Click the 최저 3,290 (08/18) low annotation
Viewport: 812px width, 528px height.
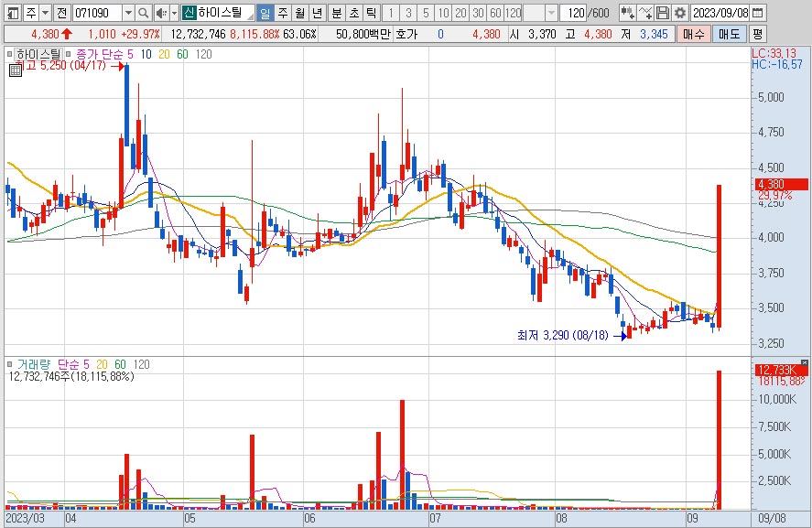click(563, 335)
